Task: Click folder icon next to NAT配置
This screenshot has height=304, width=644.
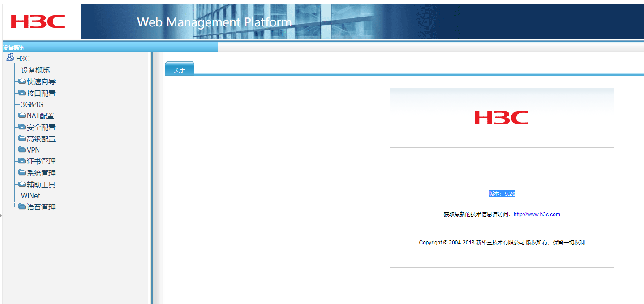Action: pyautogui.click(x=22, y=115)
